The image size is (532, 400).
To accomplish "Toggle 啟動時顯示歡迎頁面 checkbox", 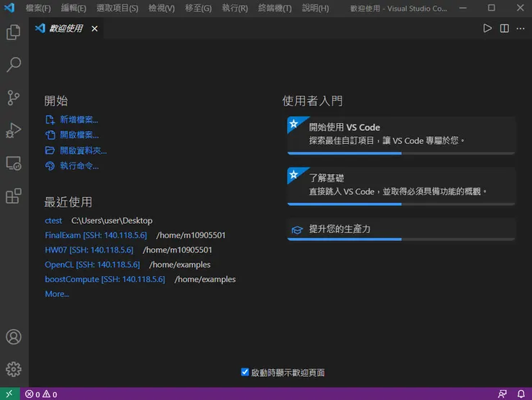I will pyautogui.click(x=245, y=372).
